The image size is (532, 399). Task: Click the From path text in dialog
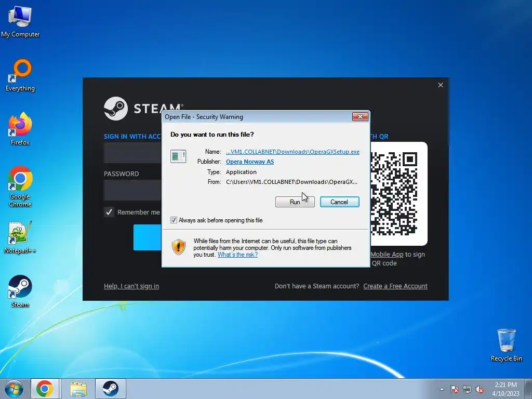(x=291, y=182)
